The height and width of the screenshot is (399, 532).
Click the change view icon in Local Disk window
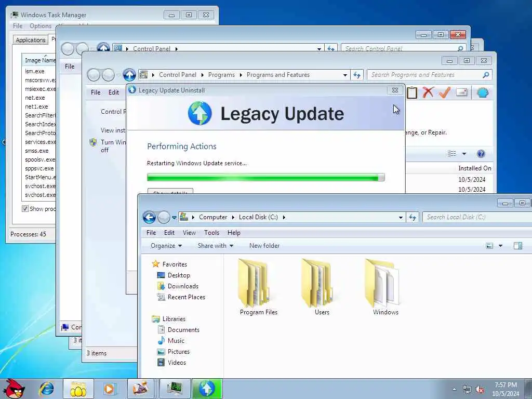coord(489,246)
